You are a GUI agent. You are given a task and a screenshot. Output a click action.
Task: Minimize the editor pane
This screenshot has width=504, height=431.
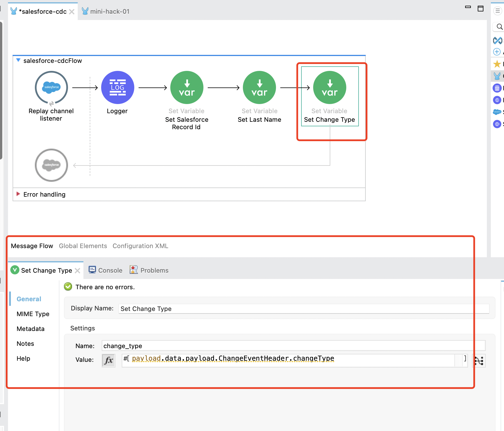(468, 7)
